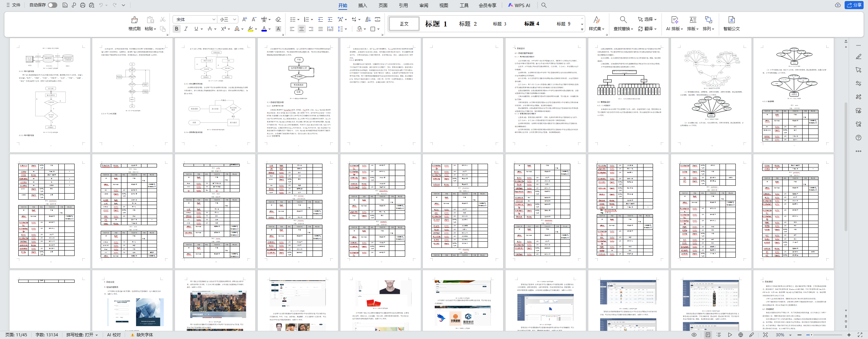This screenshot has width=868, height=339.
Task: Open the borders dropdown arrow
Action: pos(378,29)
